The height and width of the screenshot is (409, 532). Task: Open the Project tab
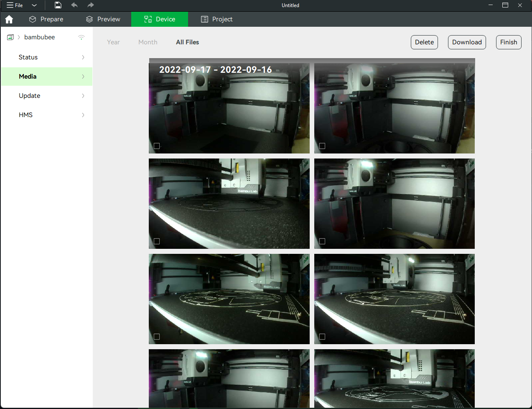coord(216,19)
